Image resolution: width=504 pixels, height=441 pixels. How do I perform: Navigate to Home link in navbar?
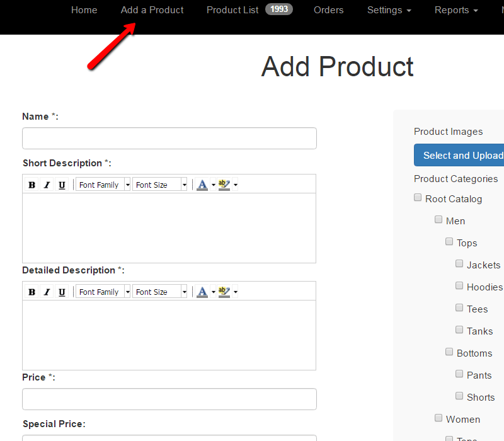pos(84,10)
